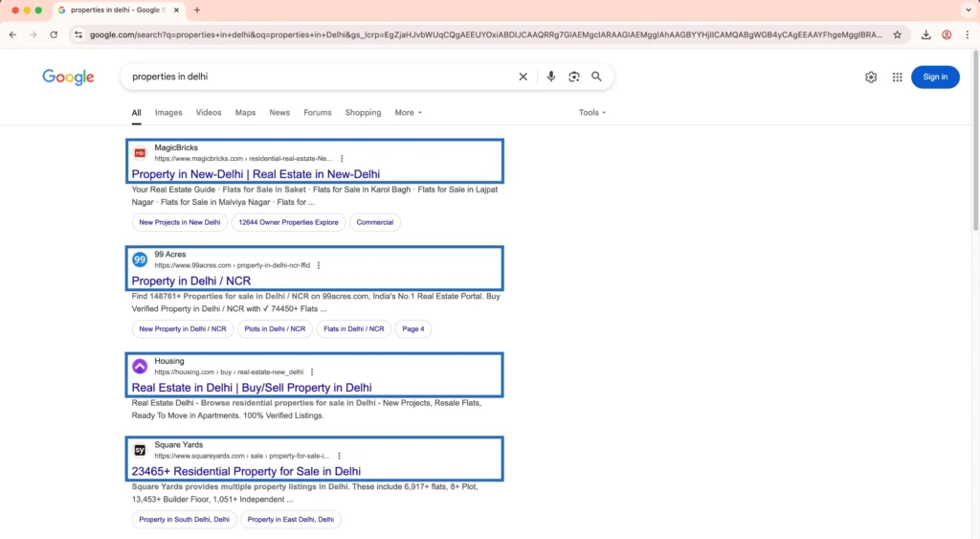980x539 pixels.
Task: Reload the page
Action: (x=54, y=35)
